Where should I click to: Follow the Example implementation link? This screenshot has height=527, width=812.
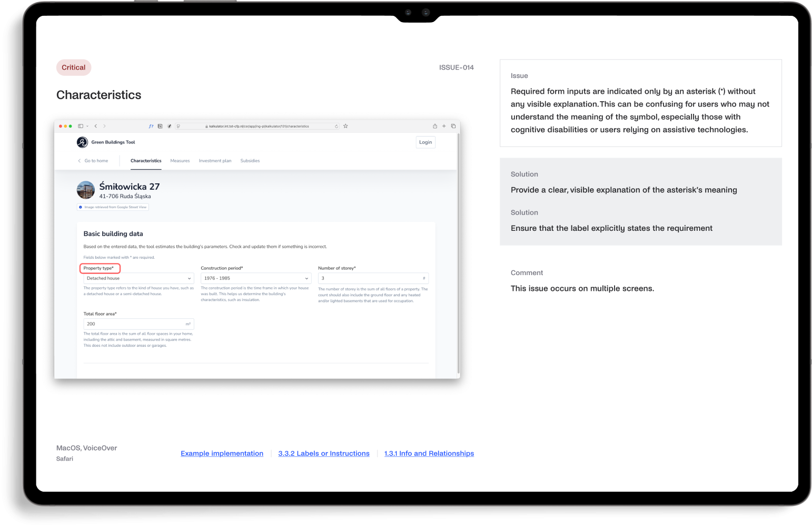click(222, 453)
